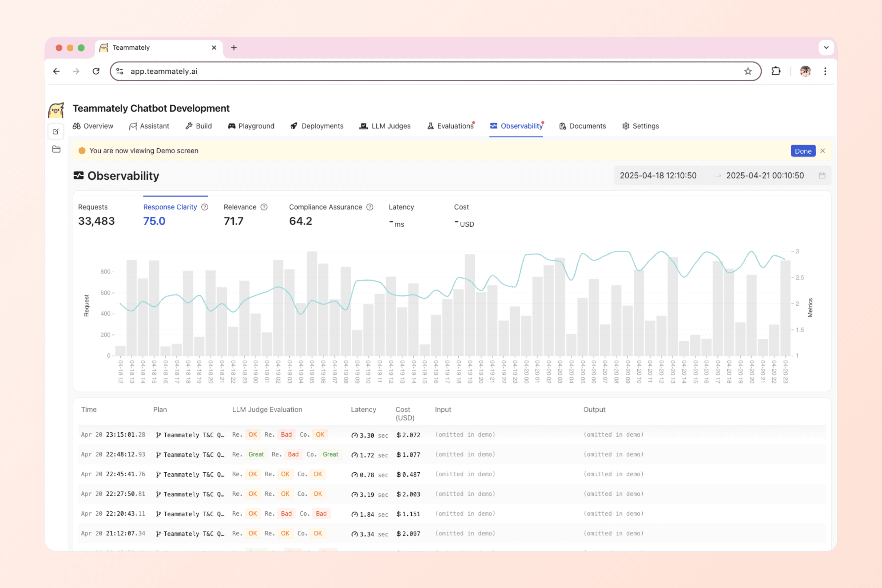
Task: Select the Compliance Assurance metric
Action: click(x=326, y=214)
